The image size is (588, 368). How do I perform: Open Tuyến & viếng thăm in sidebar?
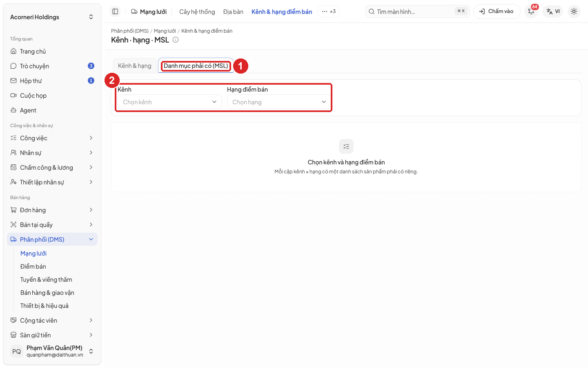pos(46,280)
